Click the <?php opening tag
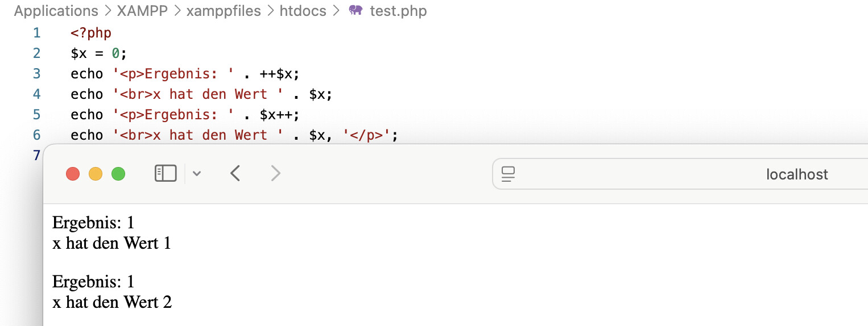Image resolution: width=868 pixels, height=326 pixels. tap(91, 33)
